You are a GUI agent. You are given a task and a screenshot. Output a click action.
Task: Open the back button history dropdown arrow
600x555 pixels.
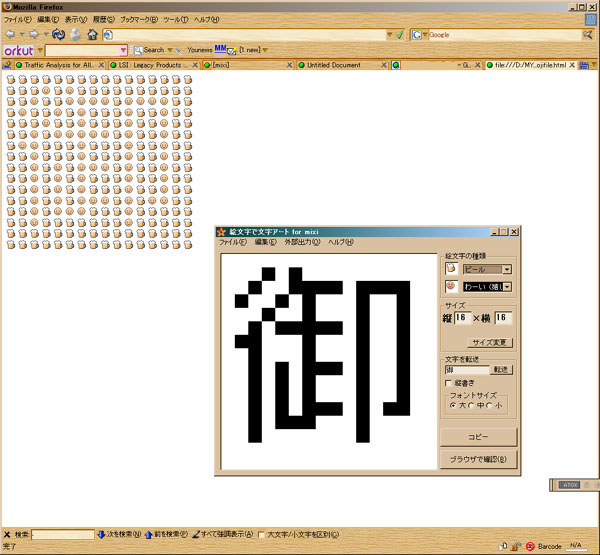tap(22, 35)
